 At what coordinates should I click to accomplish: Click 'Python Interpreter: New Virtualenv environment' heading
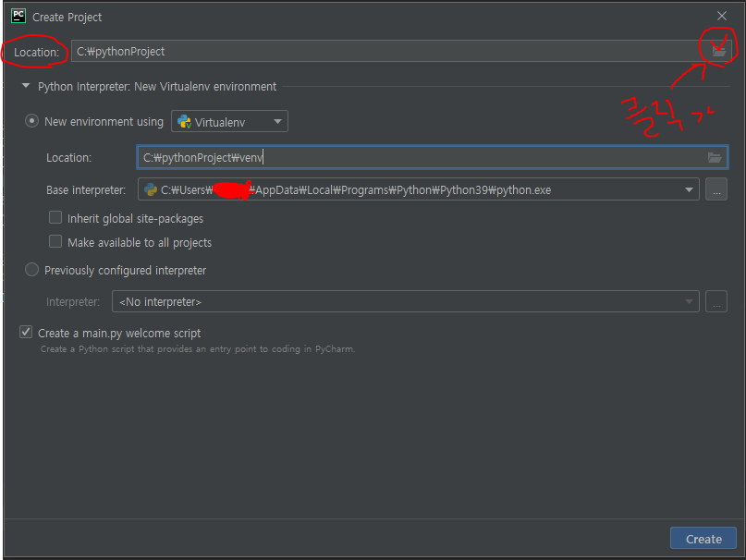[157, 86]
